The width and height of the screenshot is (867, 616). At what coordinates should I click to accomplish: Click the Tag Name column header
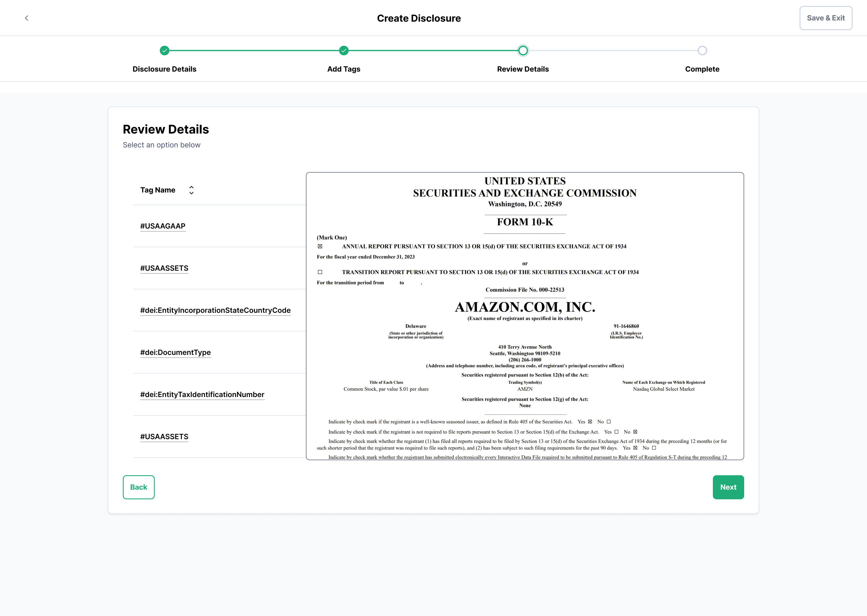(158, 190)
